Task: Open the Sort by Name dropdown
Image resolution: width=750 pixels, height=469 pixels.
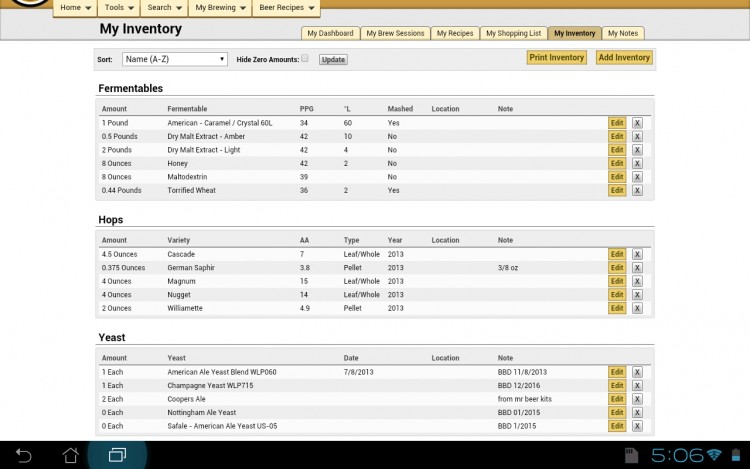Action: 175,59
